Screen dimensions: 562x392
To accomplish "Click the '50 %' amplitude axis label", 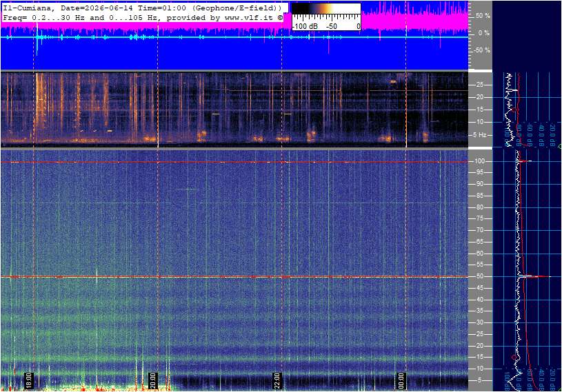I will pyautogui.click(x=483, y=16).
